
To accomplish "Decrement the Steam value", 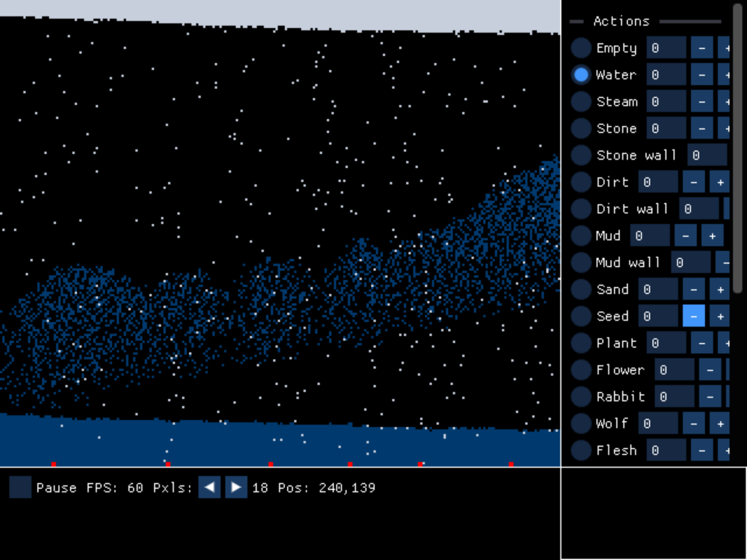I will pos(702,101).
